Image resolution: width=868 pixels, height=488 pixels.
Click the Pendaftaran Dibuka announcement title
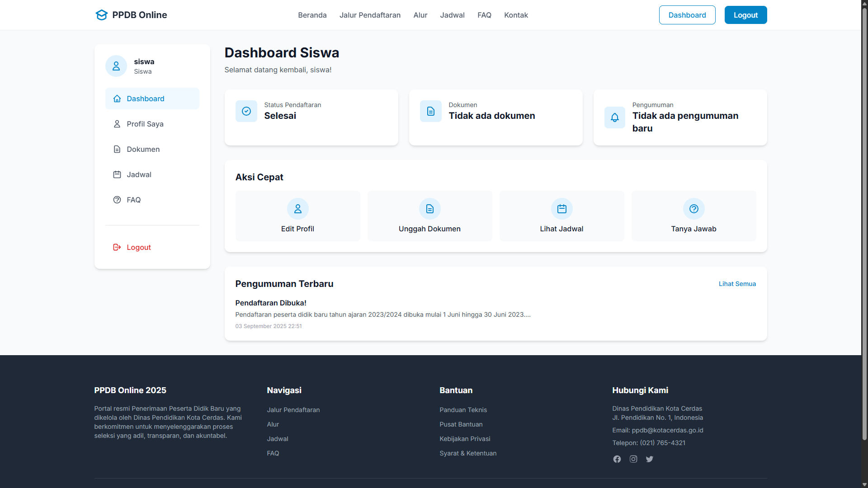point(270,303)
